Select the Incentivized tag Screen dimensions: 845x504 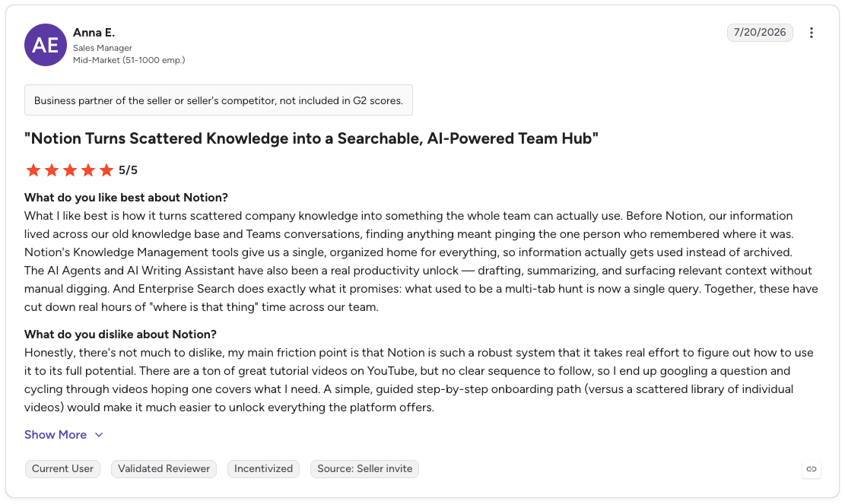(x=263, y=469)
